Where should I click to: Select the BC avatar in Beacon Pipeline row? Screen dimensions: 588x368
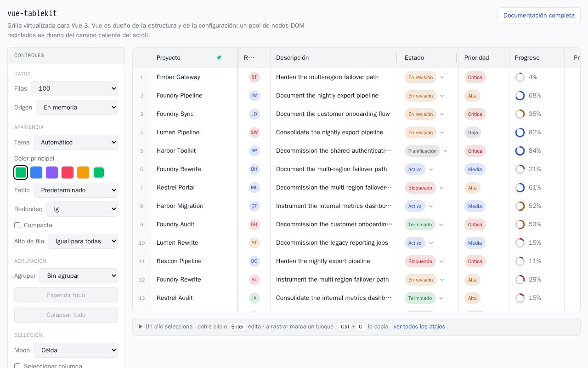point(254,261)
